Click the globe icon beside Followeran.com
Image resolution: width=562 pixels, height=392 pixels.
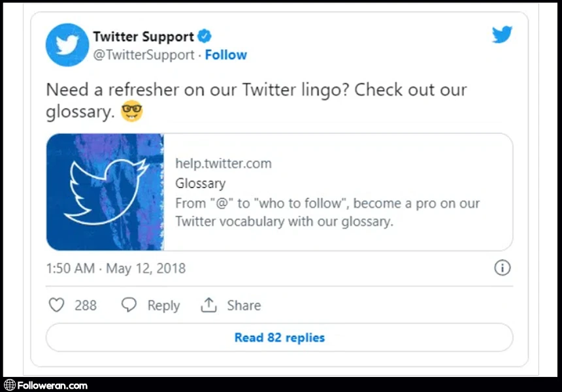coord(9,385)
